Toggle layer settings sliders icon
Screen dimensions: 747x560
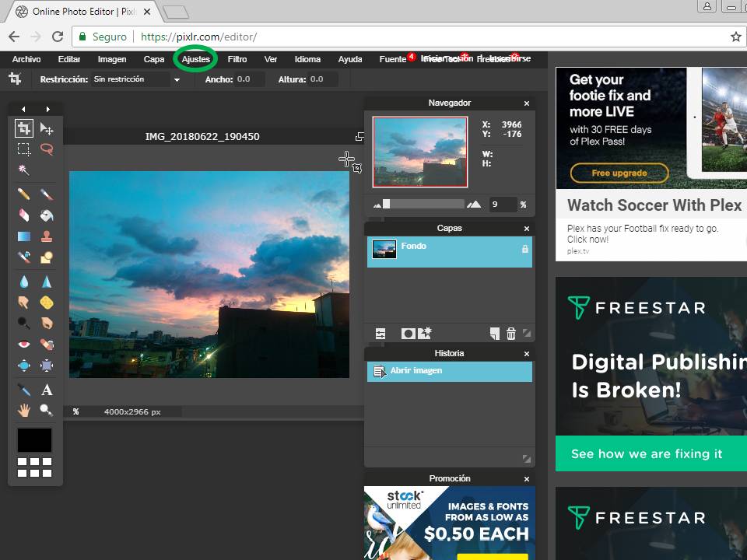(381, 334)
